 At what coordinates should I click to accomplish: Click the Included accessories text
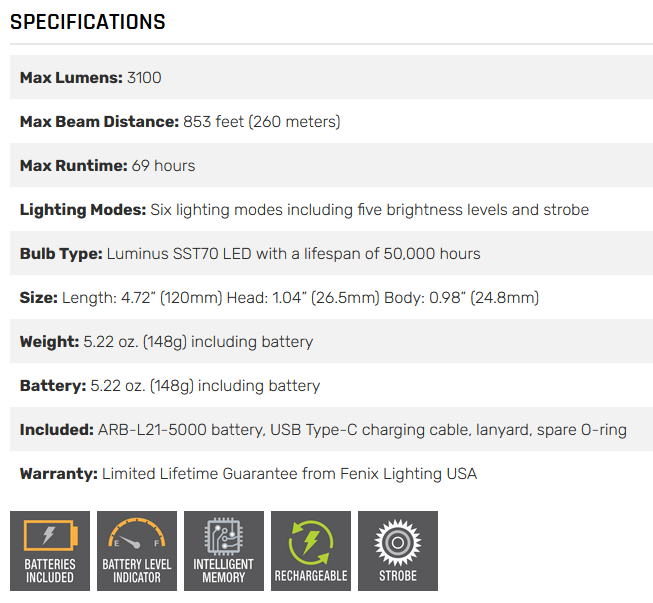(362, 429)
